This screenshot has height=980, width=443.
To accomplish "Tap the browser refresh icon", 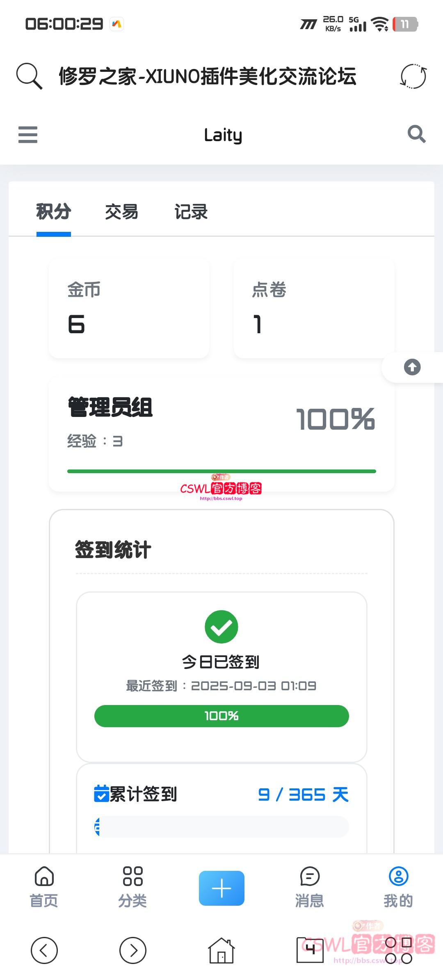I will (x=413, y=76).
